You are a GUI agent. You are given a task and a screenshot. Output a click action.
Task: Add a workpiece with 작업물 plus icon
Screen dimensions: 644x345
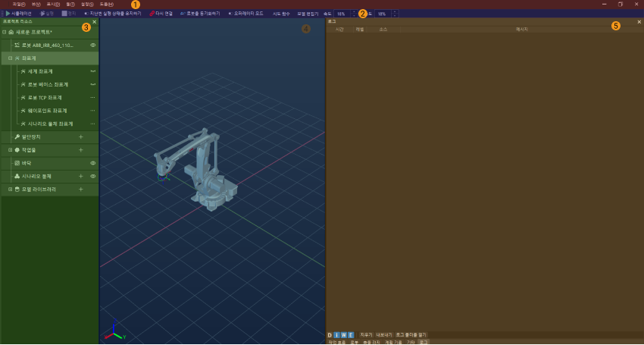click(81, 150)
